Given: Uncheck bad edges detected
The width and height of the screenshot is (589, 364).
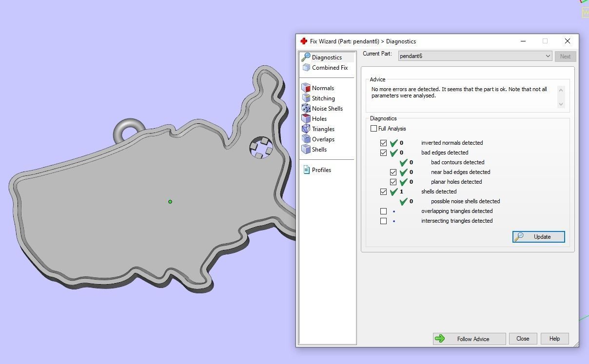Looking at the screenshot, I should tap(383, 153).
